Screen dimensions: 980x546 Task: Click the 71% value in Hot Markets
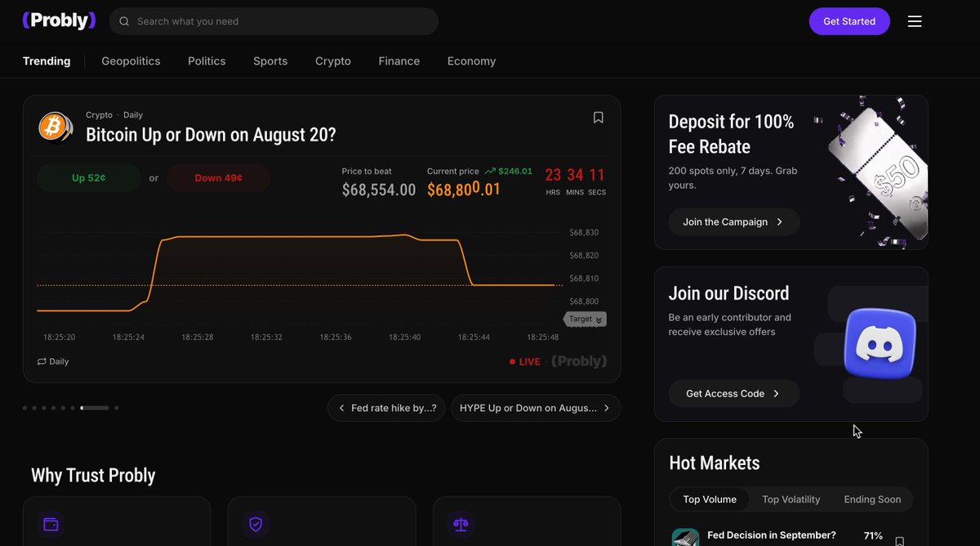point(873,535)
